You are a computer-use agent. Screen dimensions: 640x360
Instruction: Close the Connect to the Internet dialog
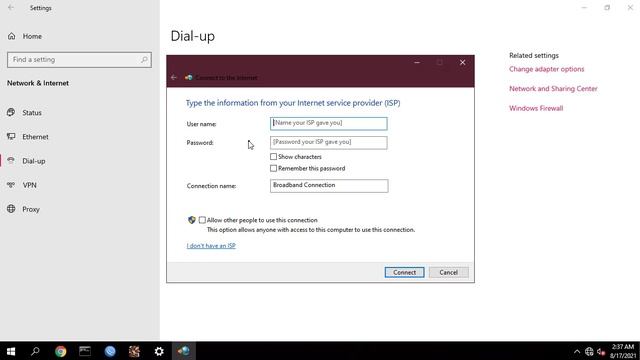pyautogui.click(x=462, y=62)
